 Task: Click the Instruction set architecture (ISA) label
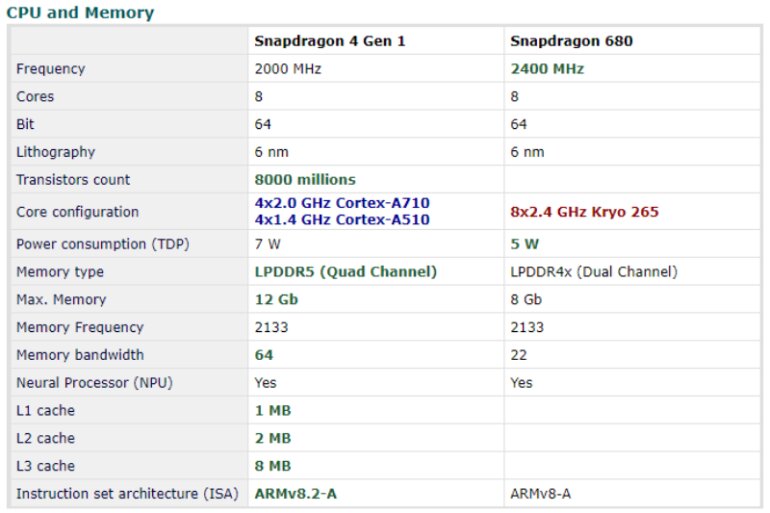click(127, 494)
